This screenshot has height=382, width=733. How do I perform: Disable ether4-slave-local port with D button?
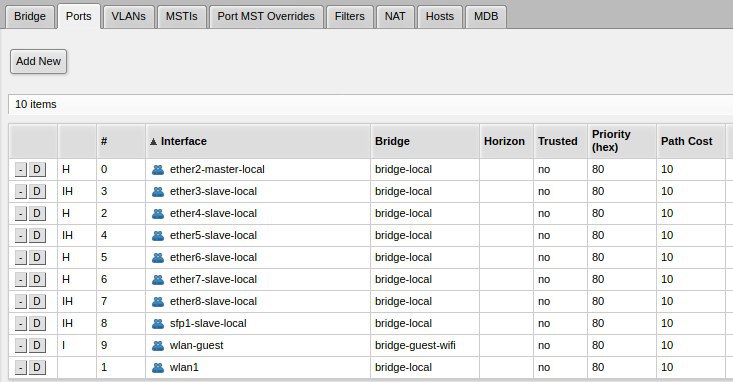click(37, 214)
